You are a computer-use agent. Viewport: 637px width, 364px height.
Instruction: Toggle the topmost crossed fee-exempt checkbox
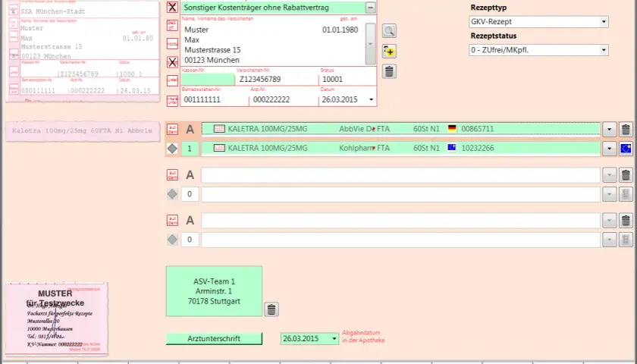172,7
